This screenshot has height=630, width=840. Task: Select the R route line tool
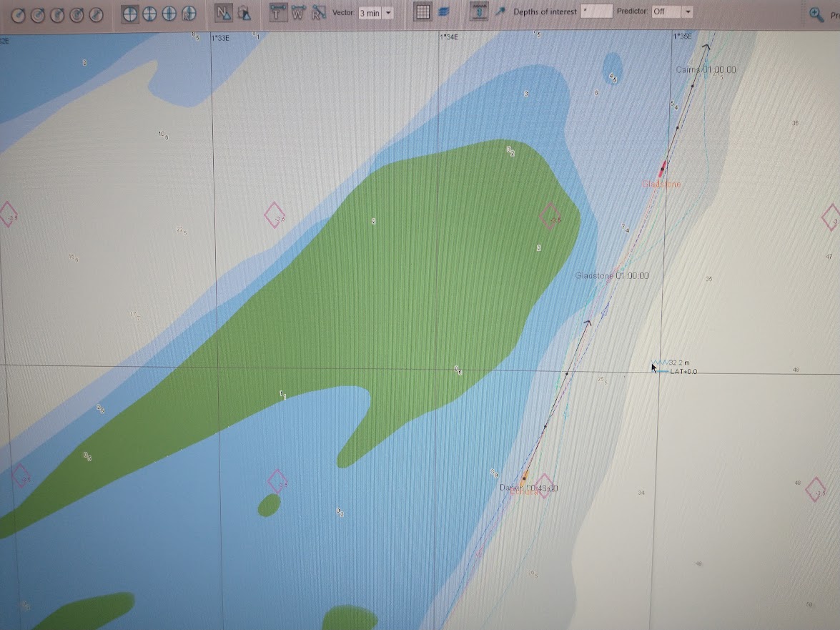[318, 12]
